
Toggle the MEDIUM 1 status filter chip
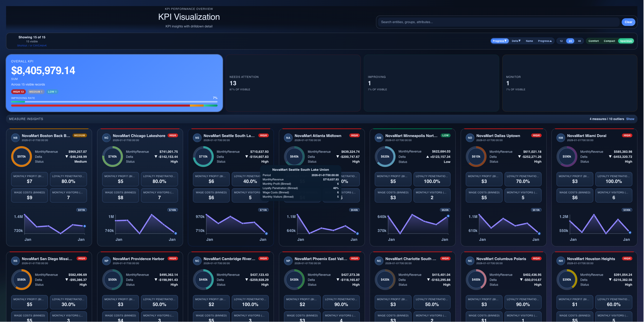pyautogui.click(x=36, y=92)
